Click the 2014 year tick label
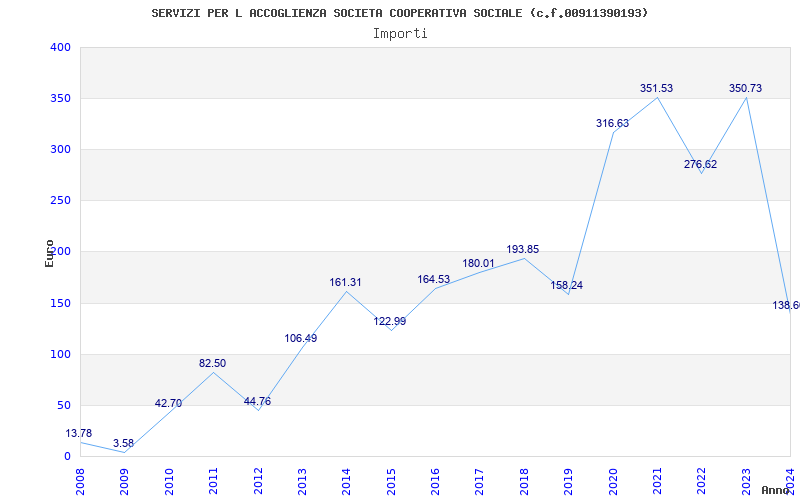This screenshot has height=500, width=800. coord(346,481)
